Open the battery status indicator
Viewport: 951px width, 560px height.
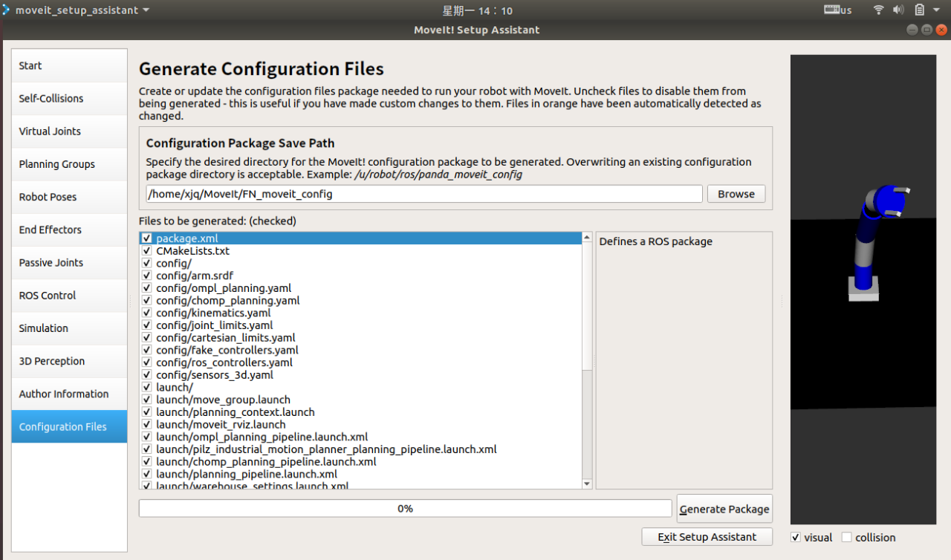pos(920,10)
